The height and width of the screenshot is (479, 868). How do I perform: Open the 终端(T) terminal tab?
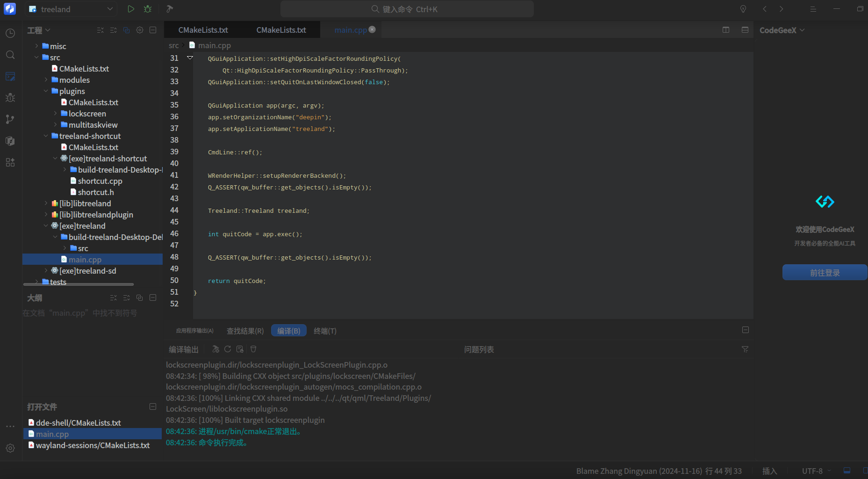tap(325, 331)
